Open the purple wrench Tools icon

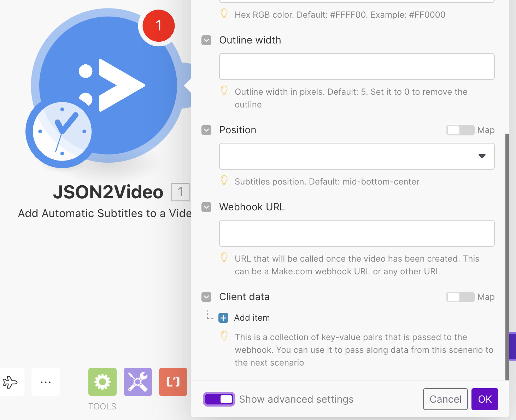coord(138,382)
